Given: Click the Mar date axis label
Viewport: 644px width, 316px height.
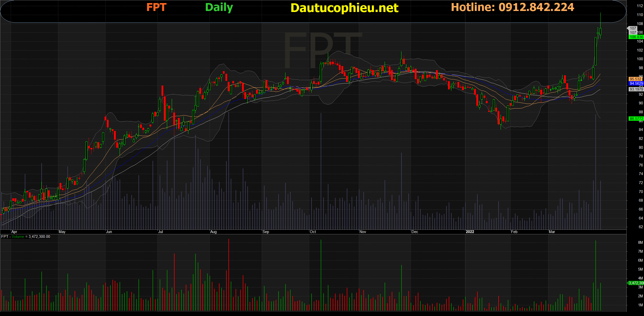Looking at the screenshot, I should tap(552, 232).
